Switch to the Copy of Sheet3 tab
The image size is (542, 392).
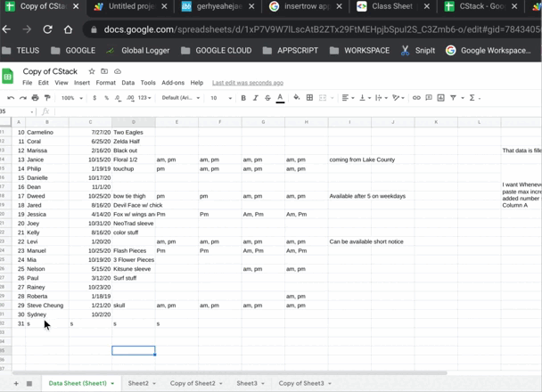pos(301,383)
